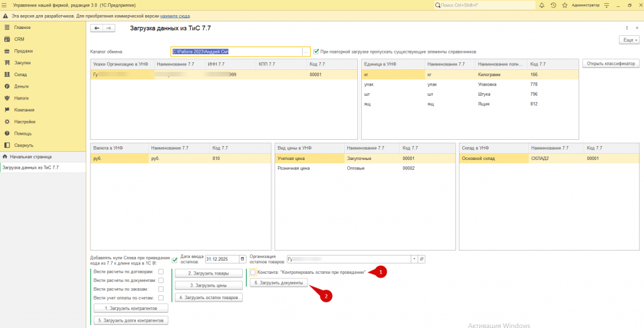Click Администратор user name

[586, 5]
